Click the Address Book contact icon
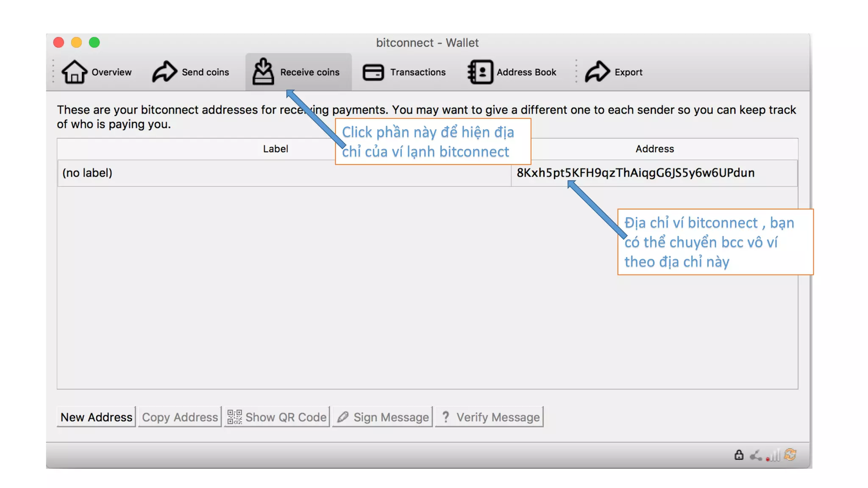Image resolution: width=868 pixels, height=488 pixels. pos(480,72)
